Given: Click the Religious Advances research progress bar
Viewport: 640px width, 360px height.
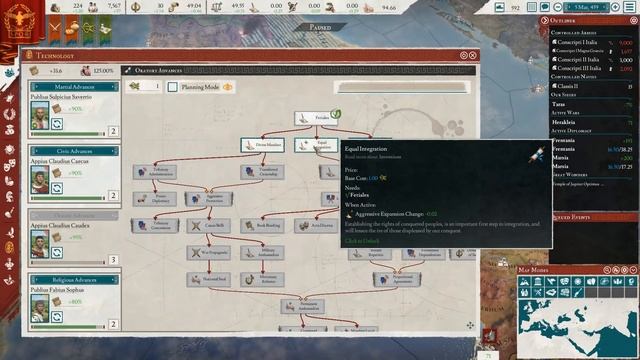Looking at the screenshot, I should point(68,327).
